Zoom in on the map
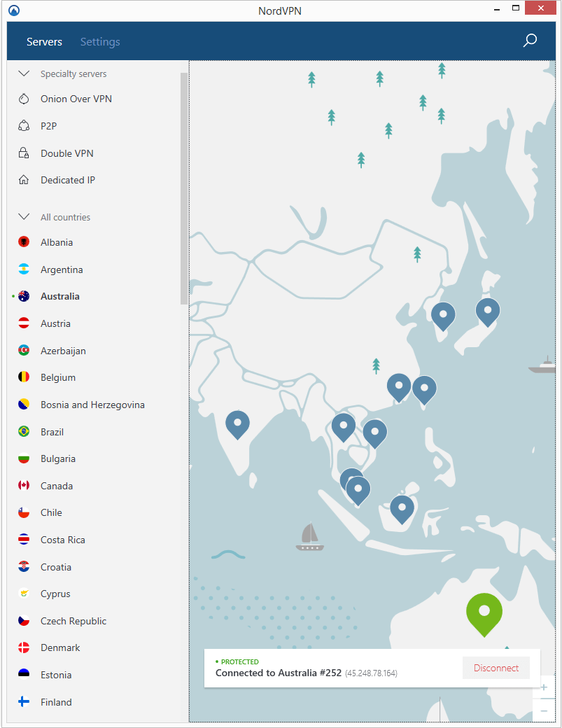 coord(544,687)
